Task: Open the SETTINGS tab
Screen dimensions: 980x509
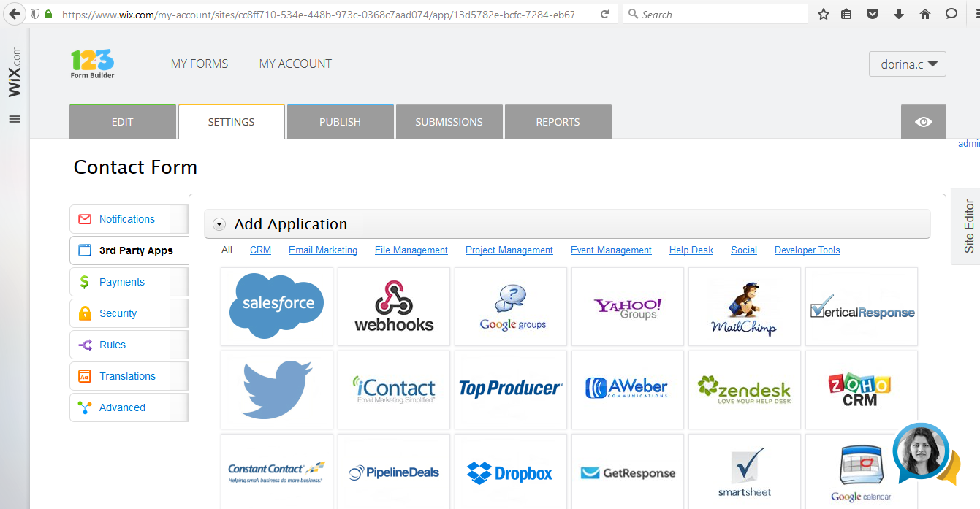Action: pos(231,121)
